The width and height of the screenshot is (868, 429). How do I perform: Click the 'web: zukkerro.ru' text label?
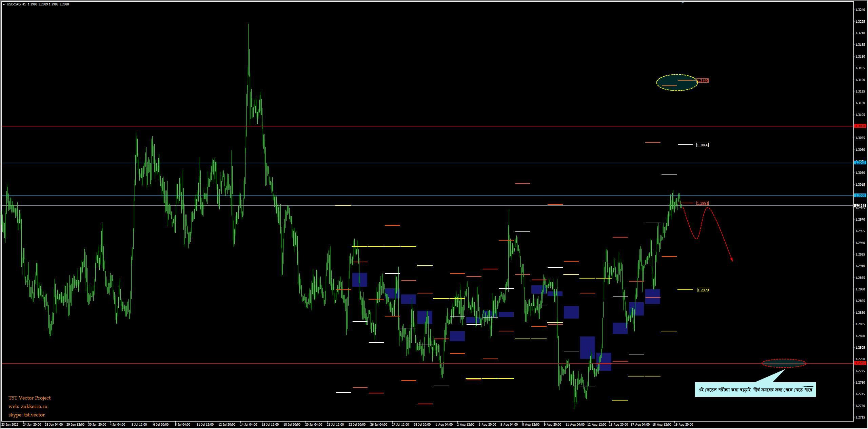[x=28, y=406]
